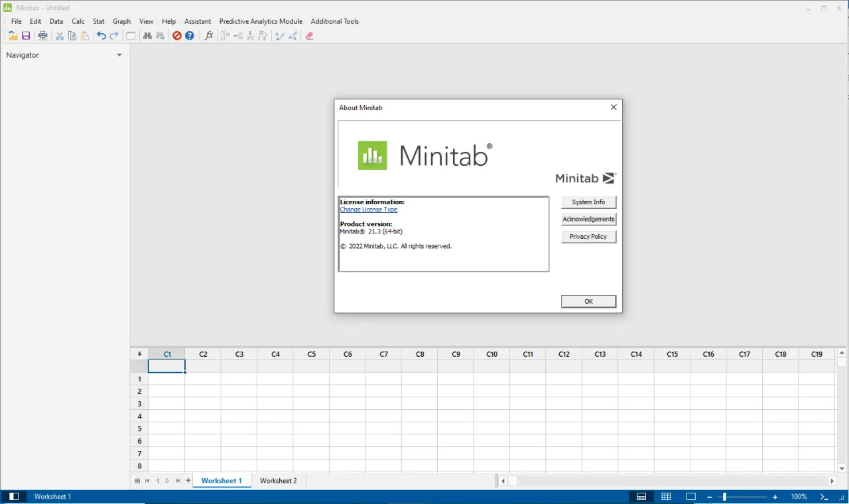Click the C5 column header
The image size is (849, 504).
(x=312, y=354)
